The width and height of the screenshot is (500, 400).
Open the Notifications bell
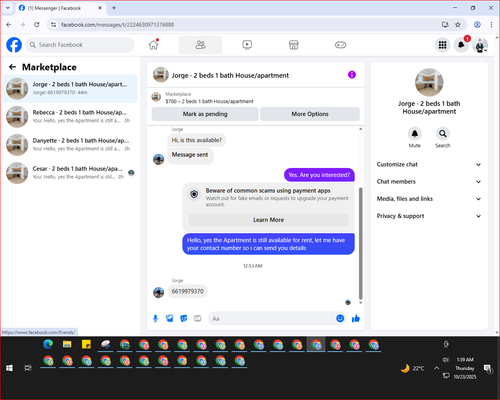point(461,45)
